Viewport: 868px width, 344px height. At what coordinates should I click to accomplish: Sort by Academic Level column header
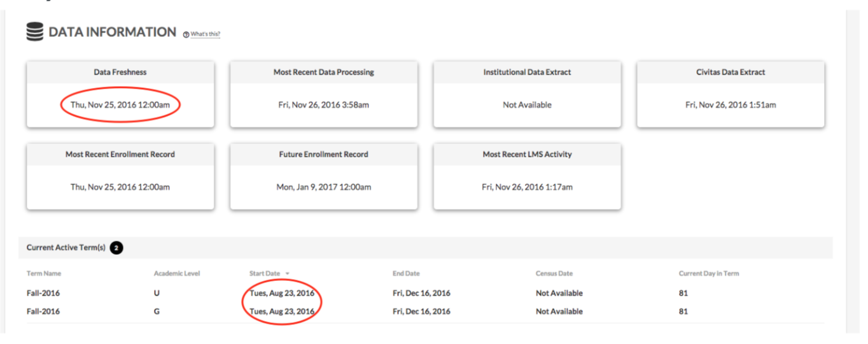click(x=177, y=274)
